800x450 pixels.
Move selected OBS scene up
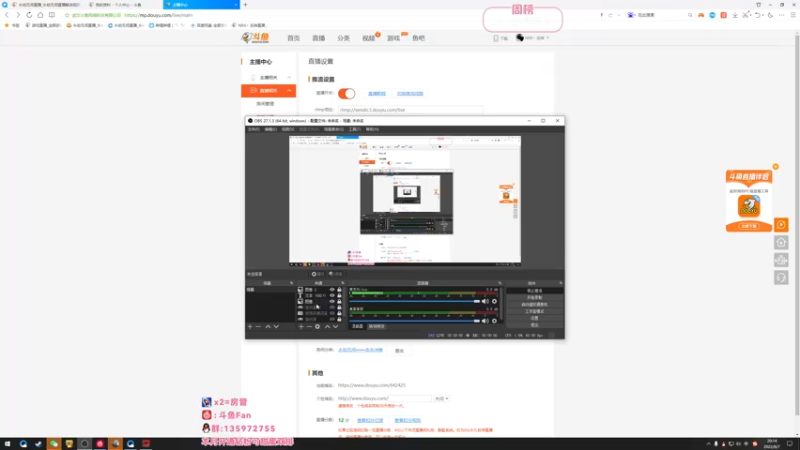tap(268, 327)
